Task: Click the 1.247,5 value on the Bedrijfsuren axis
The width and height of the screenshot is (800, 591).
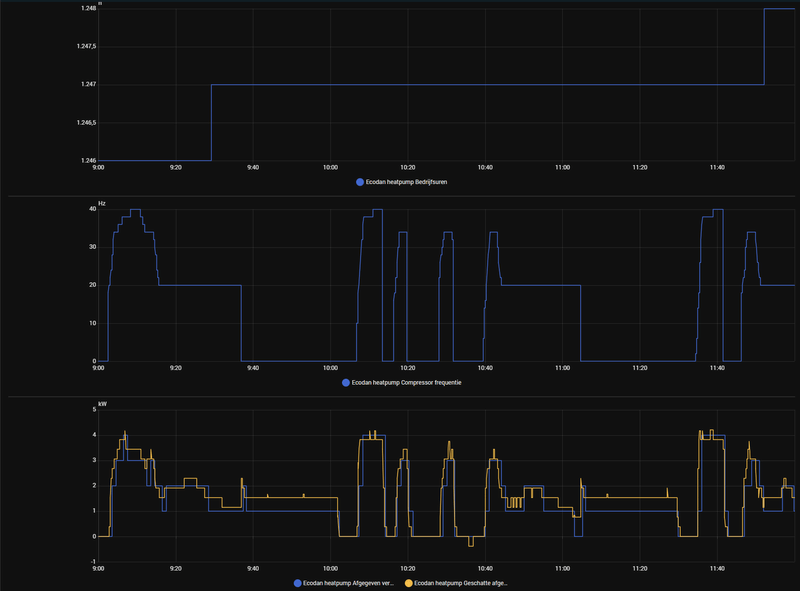Action: point(86,46)
